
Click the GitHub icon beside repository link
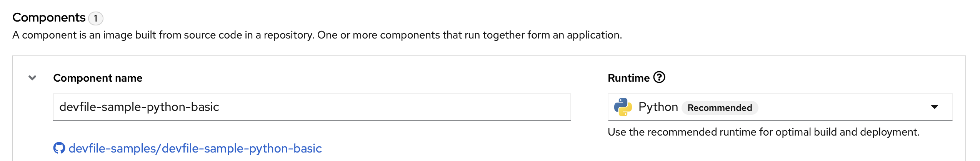coord(59,148)
